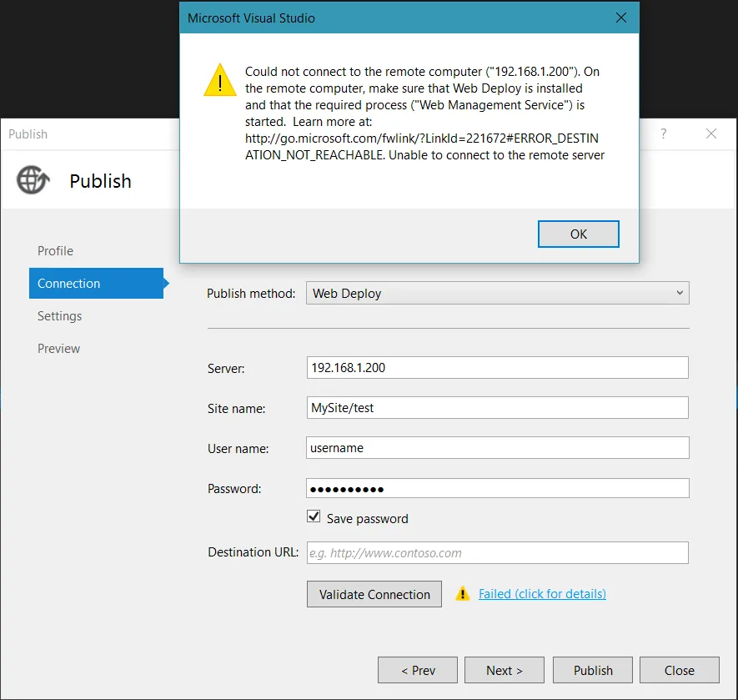This screenshot has width=738, height=700.
Task: Click the Publish heading text
Action: (100, 181)
